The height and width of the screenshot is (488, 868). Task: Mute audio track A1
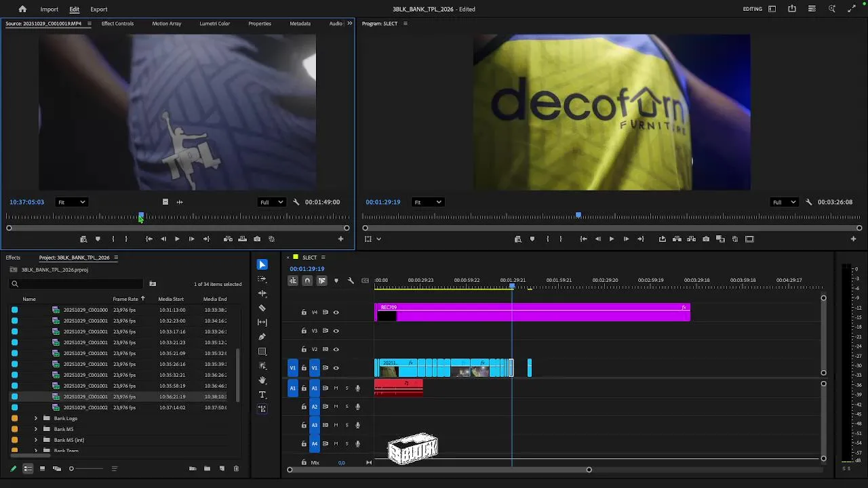(x=336, y=388)
